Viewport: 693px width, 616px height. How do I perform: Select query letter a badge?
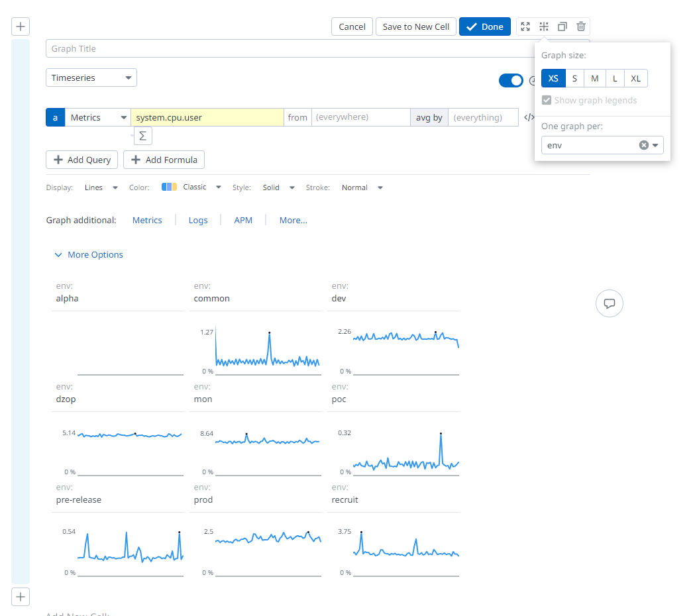[55, 117]
